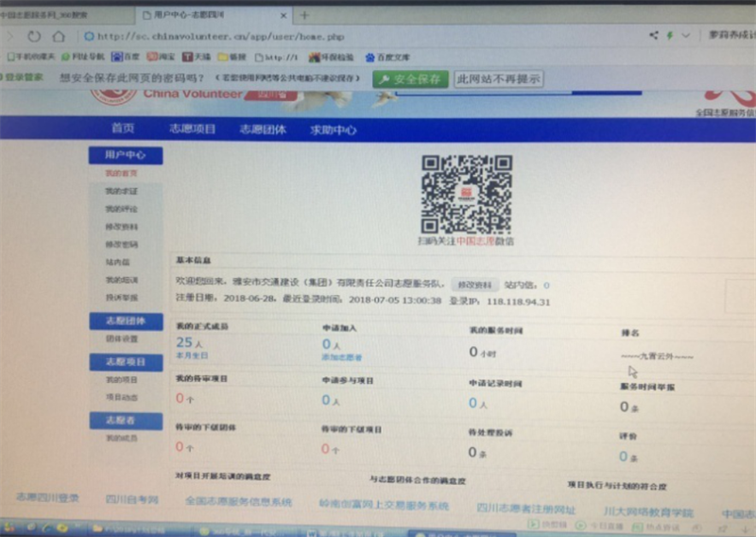Click 修改资料 button in basic info
The image size is (756, 537).
tap(474, 284)
